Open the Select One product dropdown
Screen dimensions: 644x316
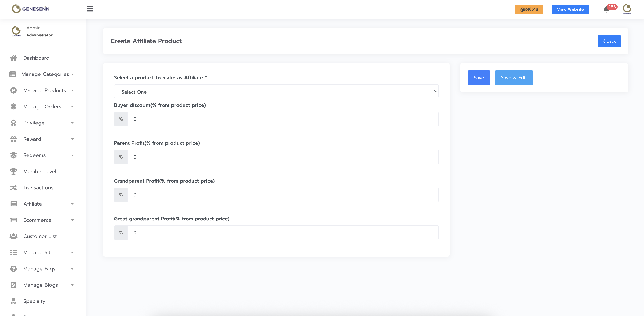(276, 92)
